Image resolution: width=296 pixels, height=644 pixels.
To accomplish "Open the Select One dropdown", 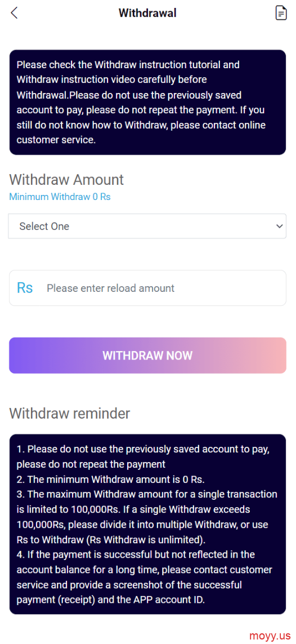I will (147, 226).
